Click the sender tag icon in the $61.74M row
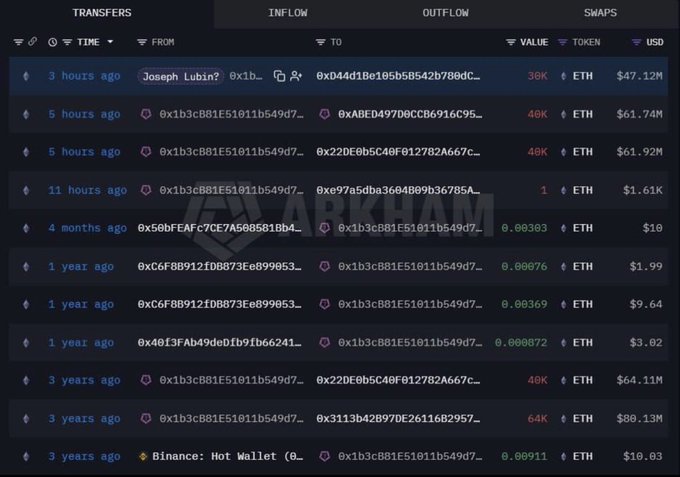This screenshot has height=477, width=680. point(146,114)
